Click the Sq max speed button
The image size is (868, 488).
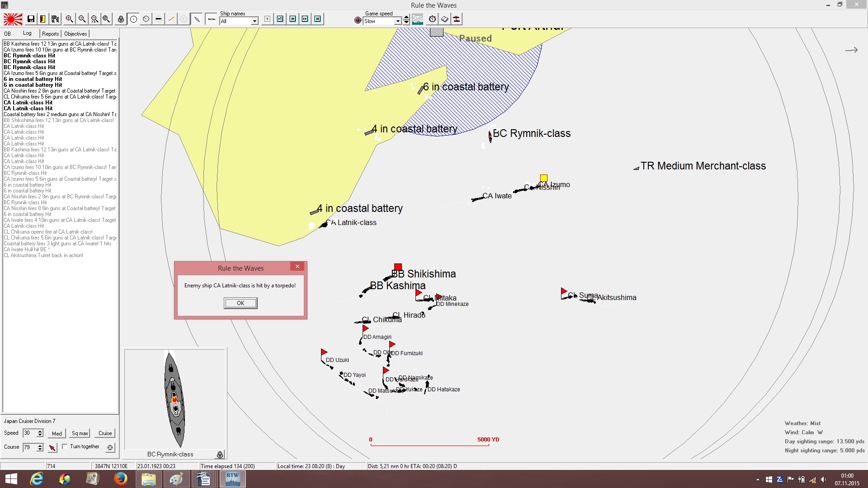[80, 433]
